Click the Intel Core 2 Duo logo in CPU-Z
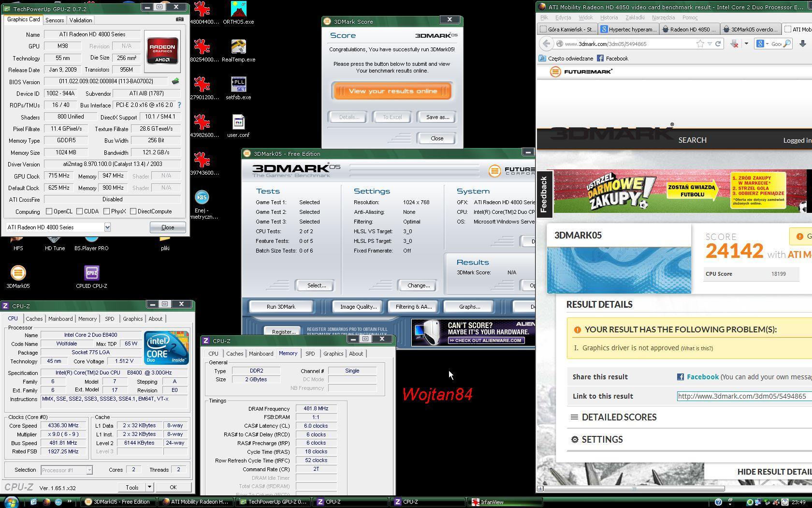812x508 pixels. (166, 348)
